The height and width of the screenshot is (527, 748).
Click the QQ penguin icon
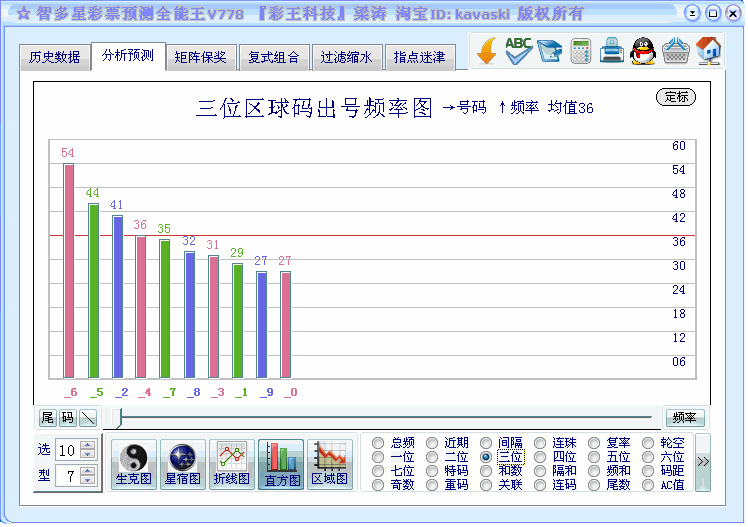(643, 51)
